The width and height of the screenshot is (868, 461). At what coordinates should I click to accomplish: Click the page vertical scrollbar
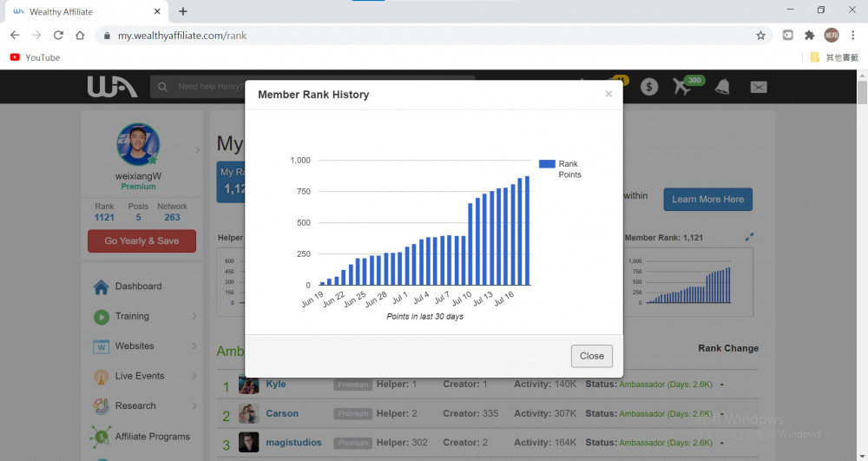[x=862, y=91]
